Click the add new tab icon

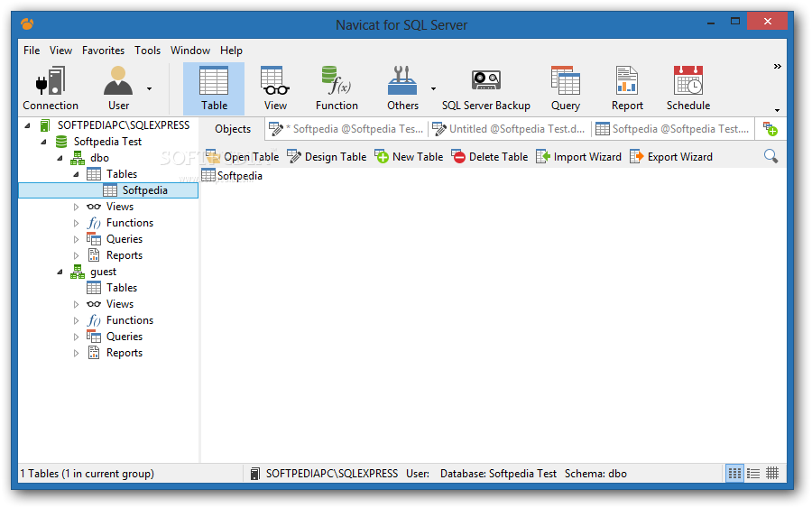pos(770,129)
